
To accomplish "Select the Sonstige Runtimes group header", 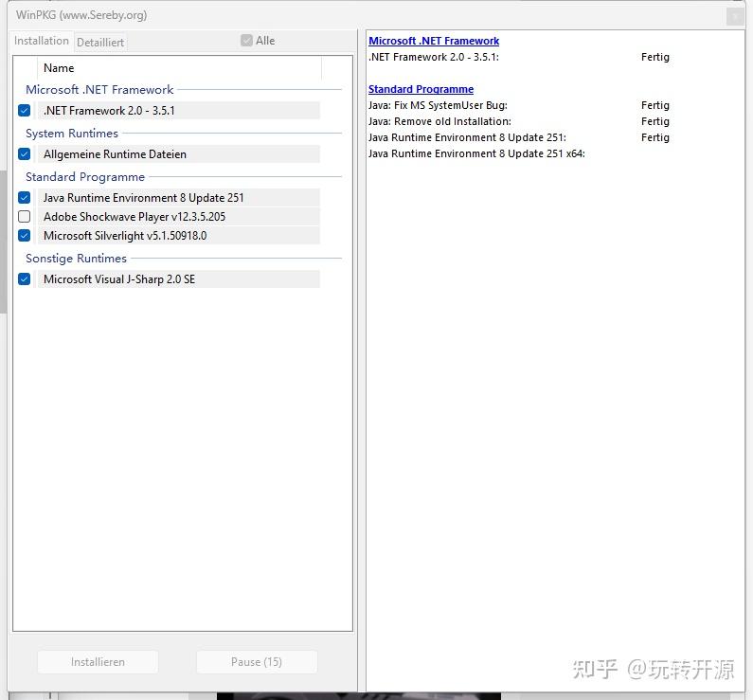I will 77,259.
